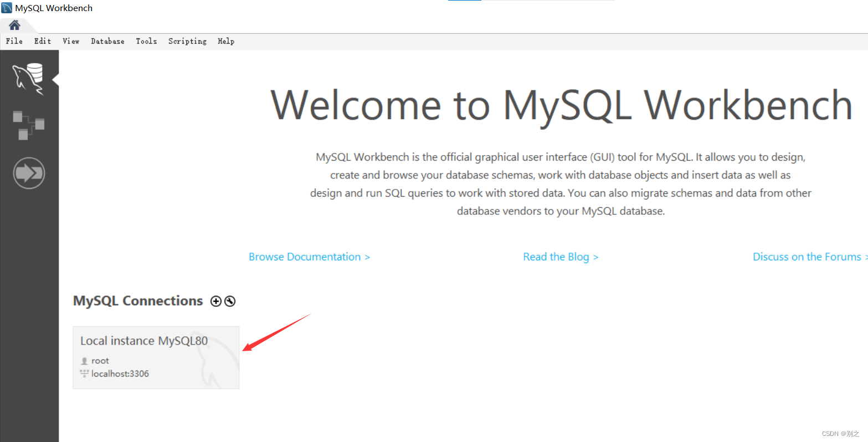The image size is (868, 442).
Task: Open the View menu
Action: tap(71, 41)
